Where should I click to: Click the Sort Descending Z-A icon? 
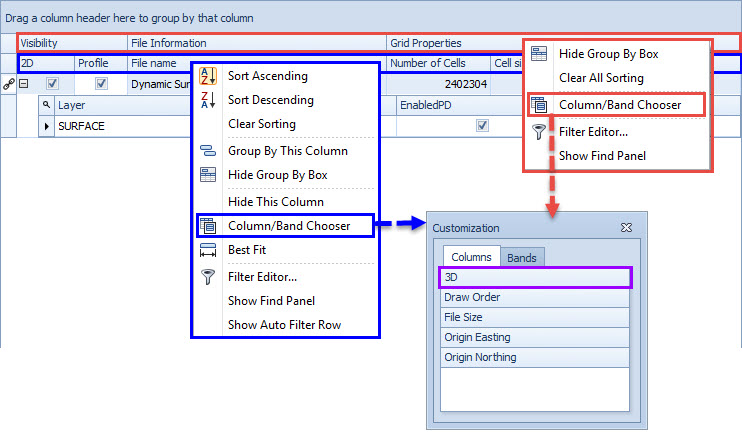point(208,100)
